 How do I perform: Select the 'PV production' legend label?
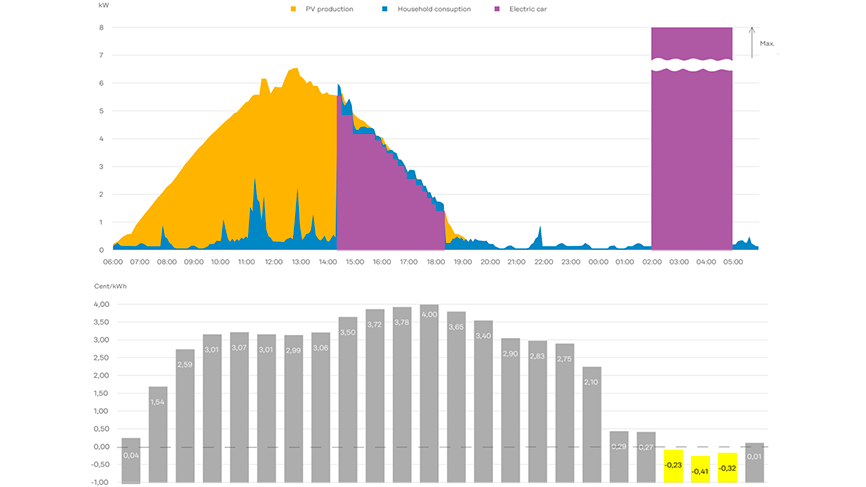point(329,9)
